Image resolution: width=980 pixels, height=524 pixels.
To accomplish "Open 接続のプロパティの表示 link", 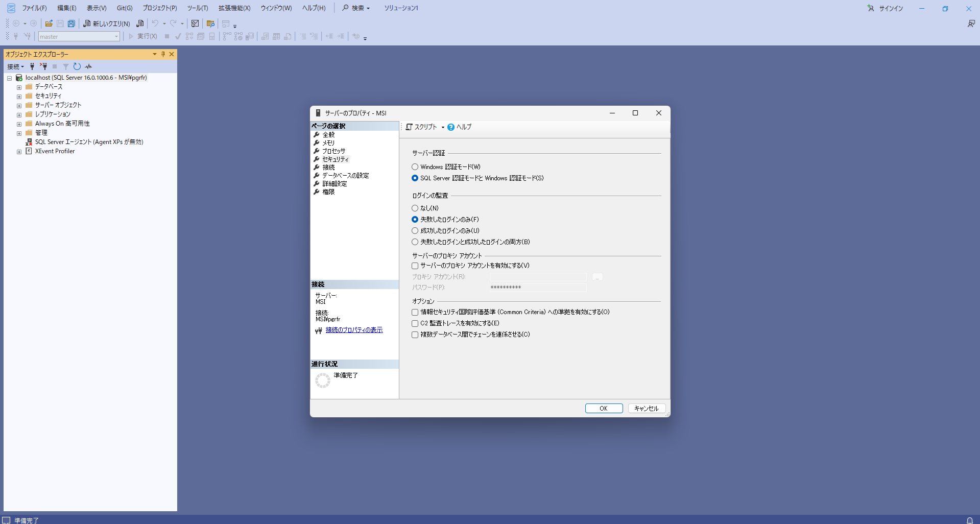I will (354, 330).
